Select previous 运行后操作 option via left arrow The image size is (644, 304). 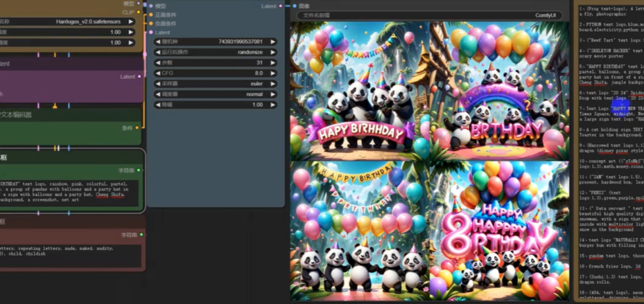pyautogui.click(x=157, y=52)
